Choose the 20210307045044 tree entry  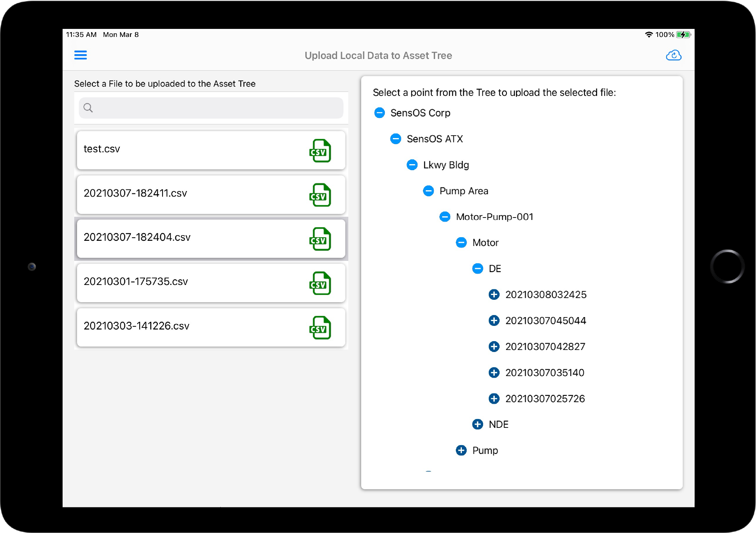pos(546,320)
